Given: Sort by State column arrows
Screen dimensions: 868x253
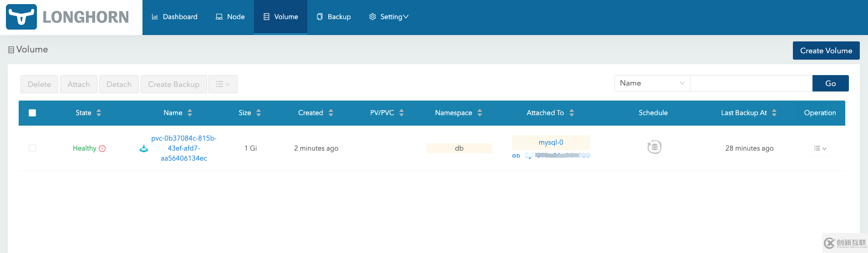Looking at the screenshot, I should pos(99,113).
